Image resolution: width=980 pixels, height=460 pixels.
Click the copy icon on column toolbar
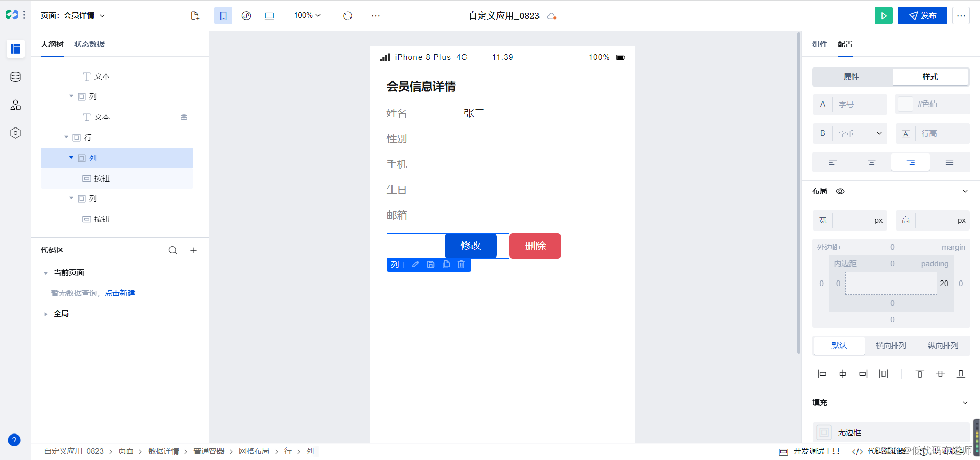point(446,264)
